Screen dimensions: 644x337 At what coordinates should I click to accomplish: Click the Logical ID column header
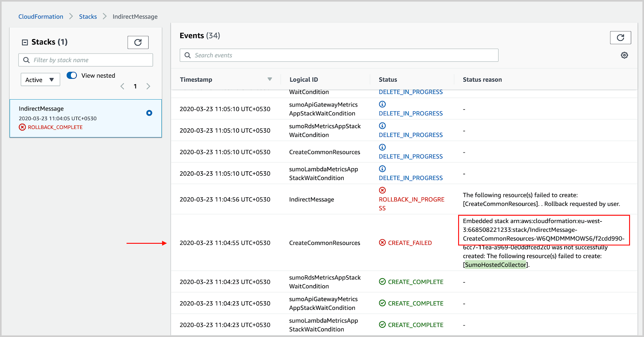pos(304,80)
